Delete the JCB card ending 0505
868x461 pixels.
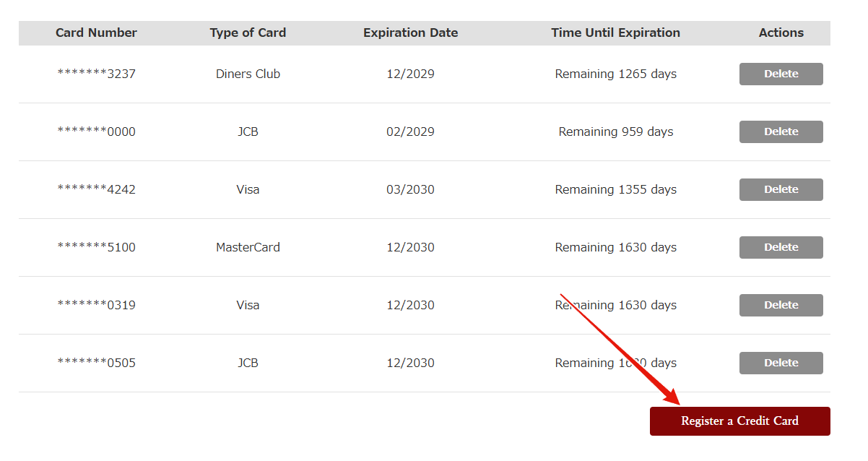click(781, 363)
